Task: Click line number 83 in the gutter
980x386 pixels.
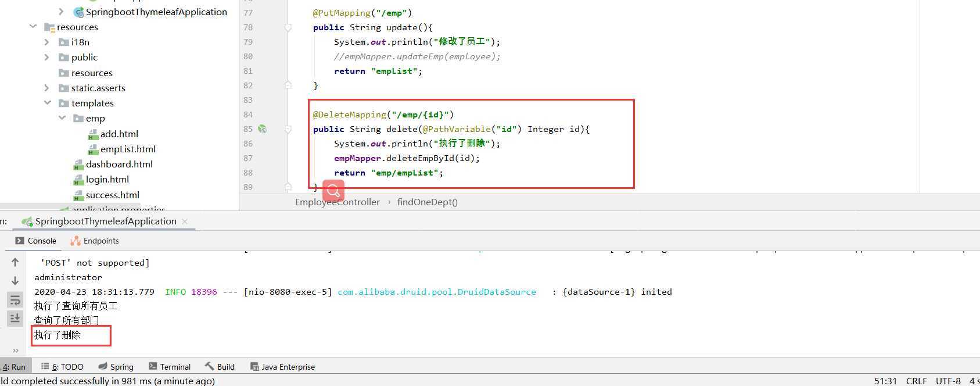Action: (248, 100)
